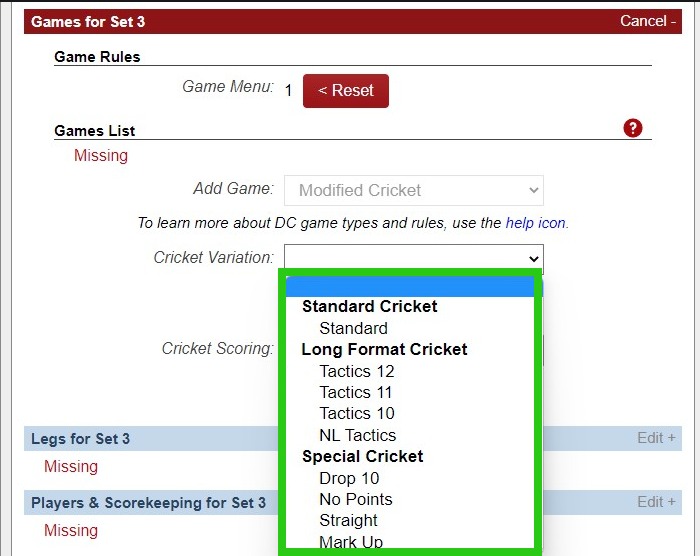Pick Straight cricket variation
The height and width of the screenshot is (556, 700).
pyautogui.click(x=348, y=520)
